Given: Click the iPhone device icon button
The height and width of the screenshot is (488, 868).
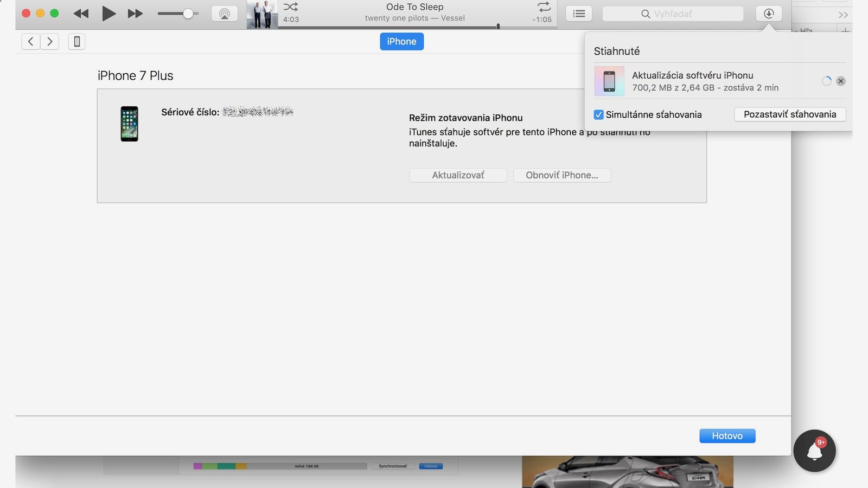Looking at the screenshot, I should 77,41.
